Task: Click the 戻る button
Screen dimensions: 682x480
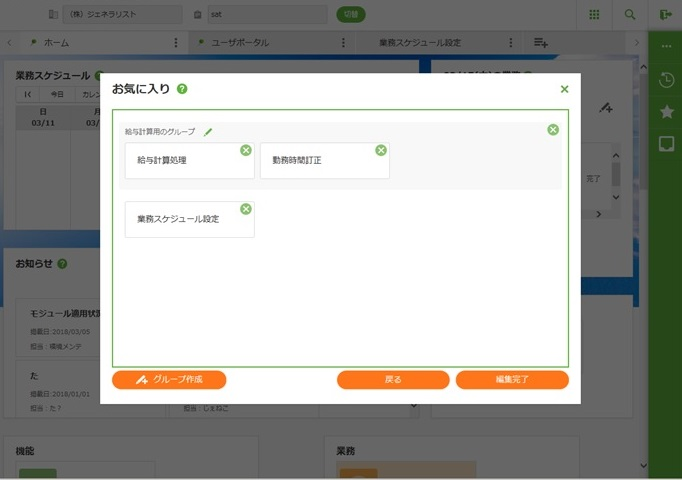Action: (393, 380)
